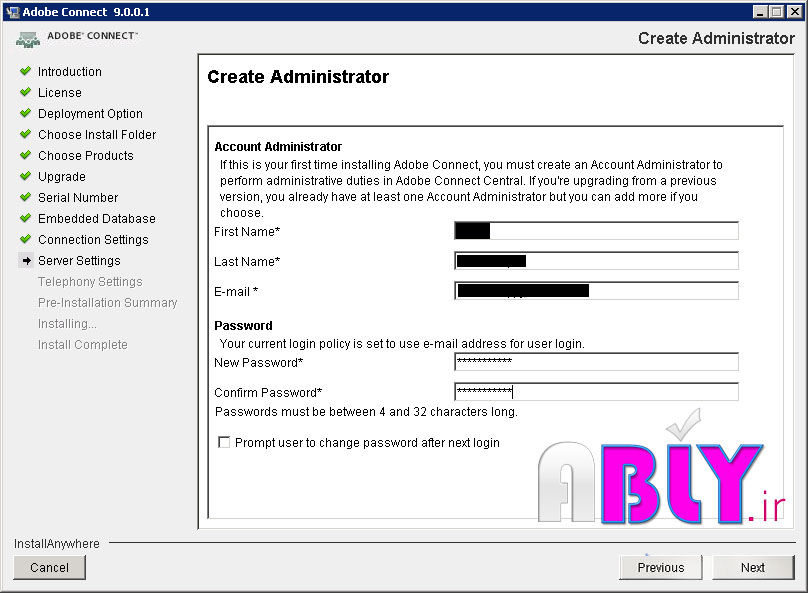Click the Next button
808x593 pixels.
753,567
